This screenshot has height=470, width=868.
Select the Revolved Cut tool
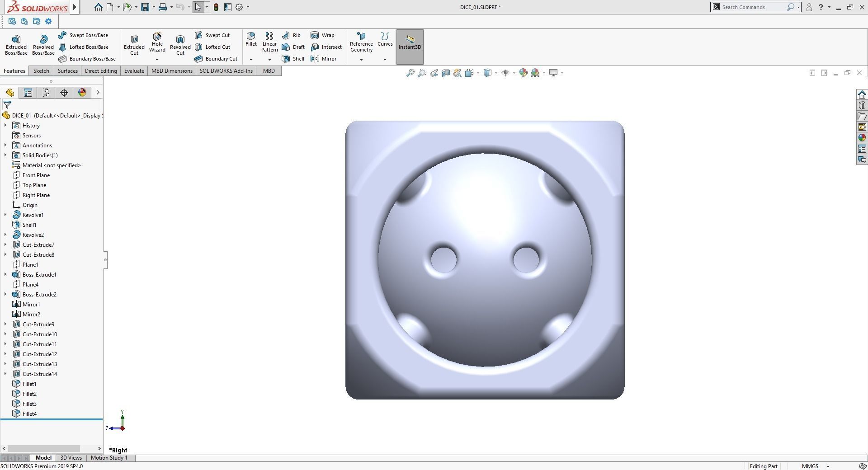(180, 45)
